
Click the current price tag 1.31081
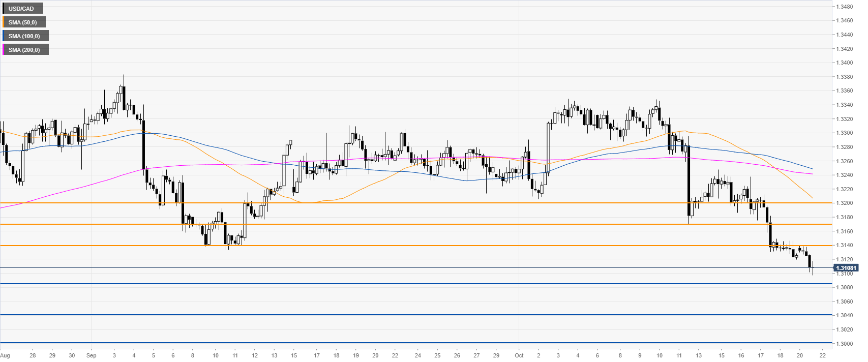coord(846,268)
